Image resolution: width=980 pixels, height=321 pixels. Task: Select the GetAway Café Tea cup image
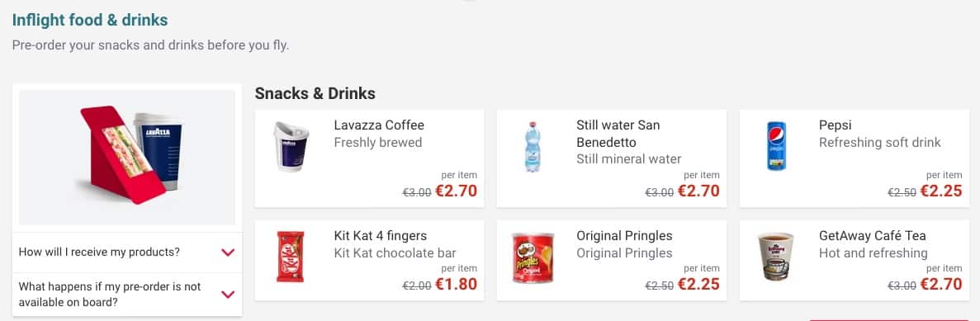pos(775,257)
